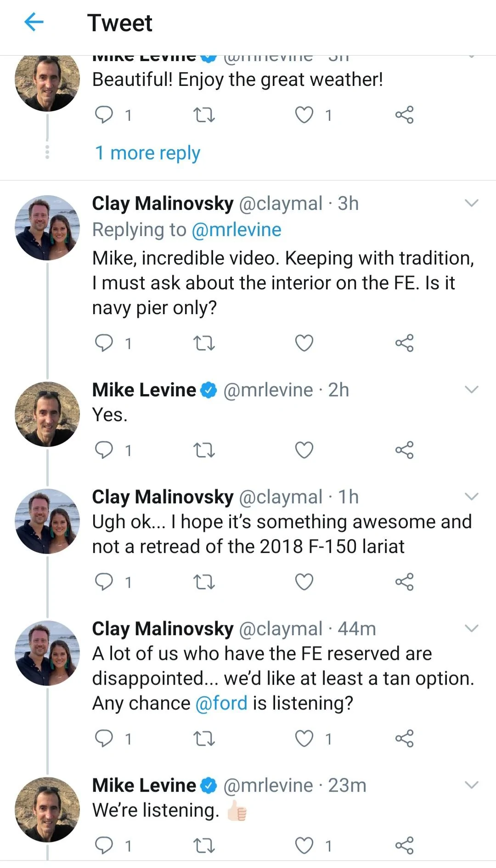
Task: Open options chevron on Mike Levine's 2h tweet
Action: coord(472,389)
